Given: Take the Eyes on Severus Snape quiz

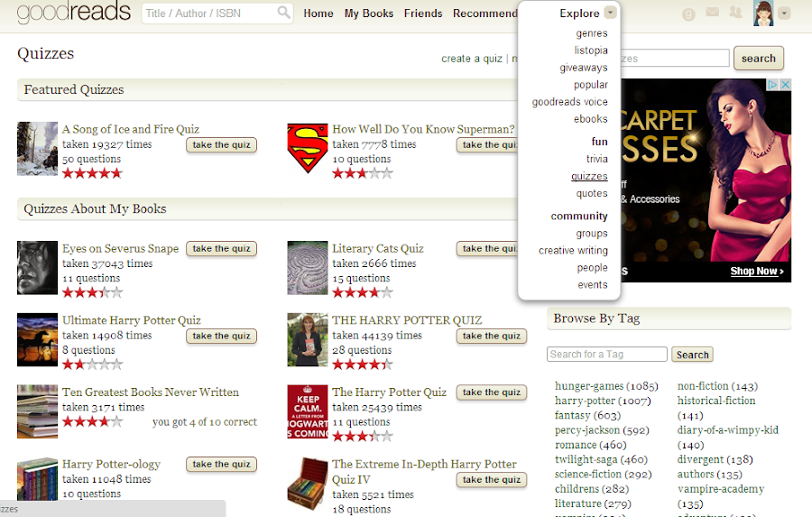Looking at the screenshot, I should [221, 249].
